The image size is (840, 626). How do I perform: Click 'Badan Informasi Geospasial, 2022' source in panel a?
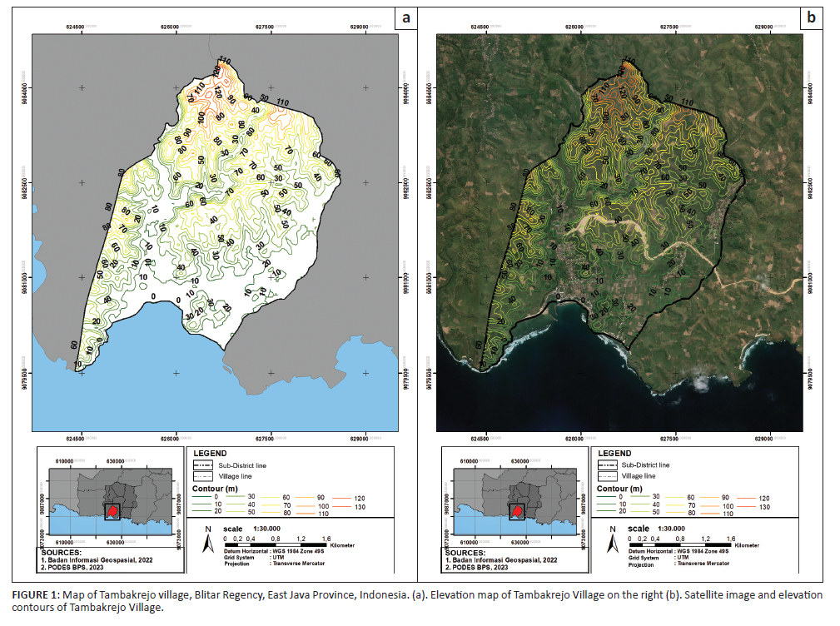(x=102, y=560)
